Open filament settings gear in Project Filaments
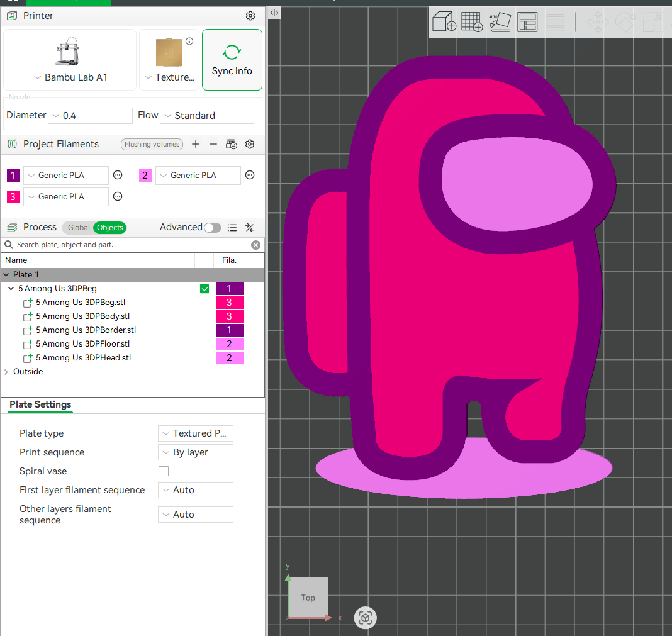 (x=250, y=144)
